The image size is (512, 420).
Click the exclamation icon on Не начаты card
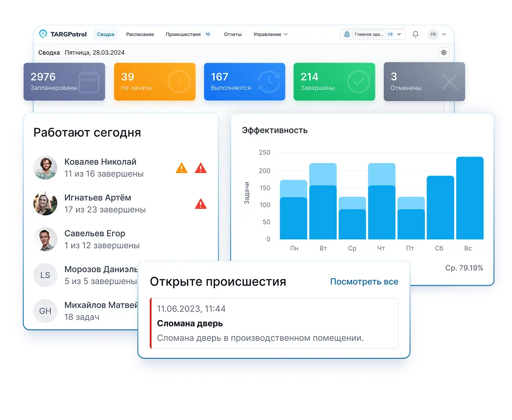point(179,81)
